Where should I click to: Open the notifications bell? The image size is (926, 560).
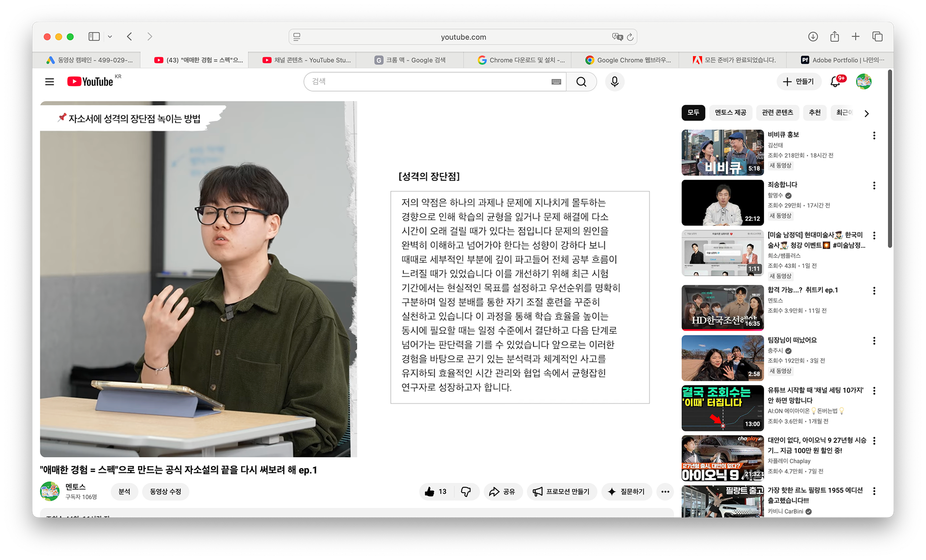click(x=835, y=82)
